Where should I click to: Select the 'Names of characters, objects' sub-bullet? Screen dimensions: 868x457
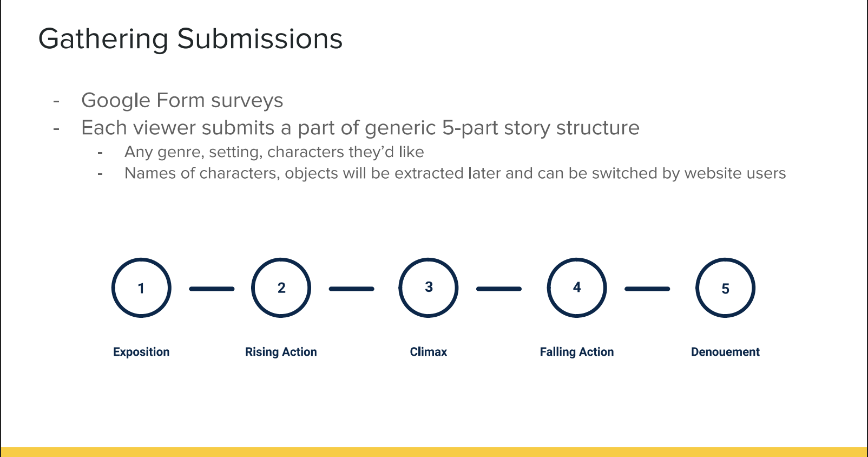click(x=455, y=173)
